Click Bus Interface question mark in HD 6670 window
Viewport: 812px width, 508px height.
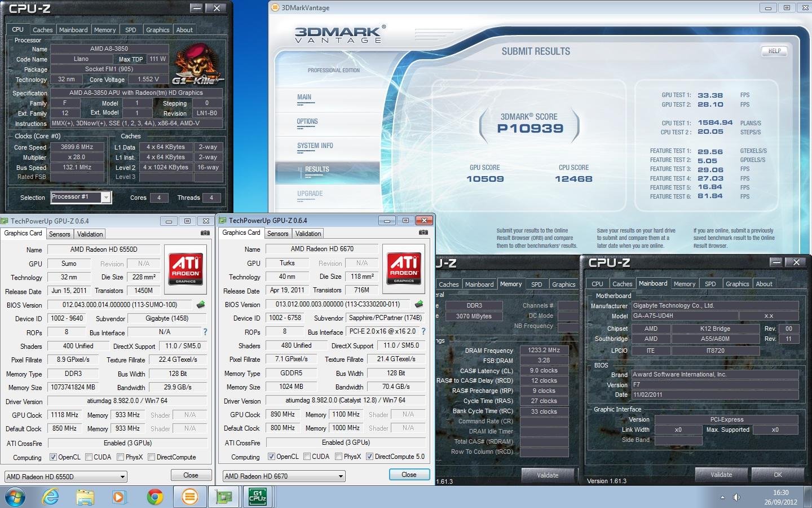[423, 331]
